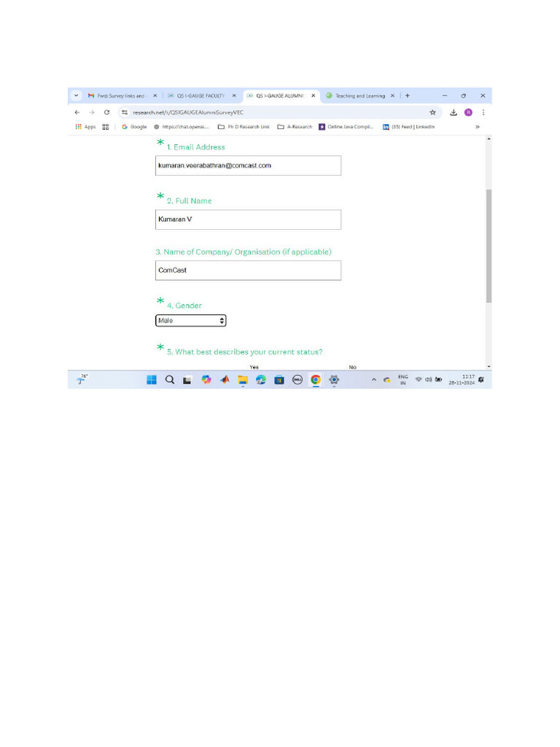Viewport: 560px width, 747px height.
Task: Switch to Chrome taskbar icon
Action: [315, 379]
